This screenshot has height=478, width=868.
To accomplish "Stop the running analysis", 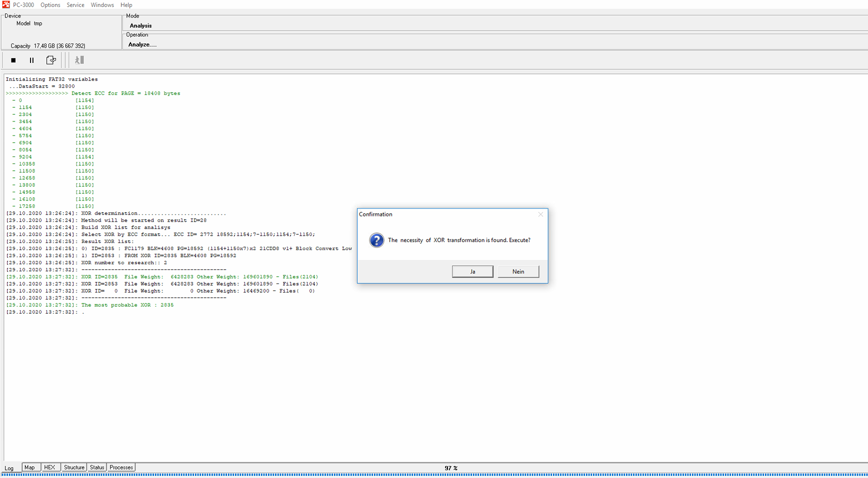I will (x=13, y=60).
